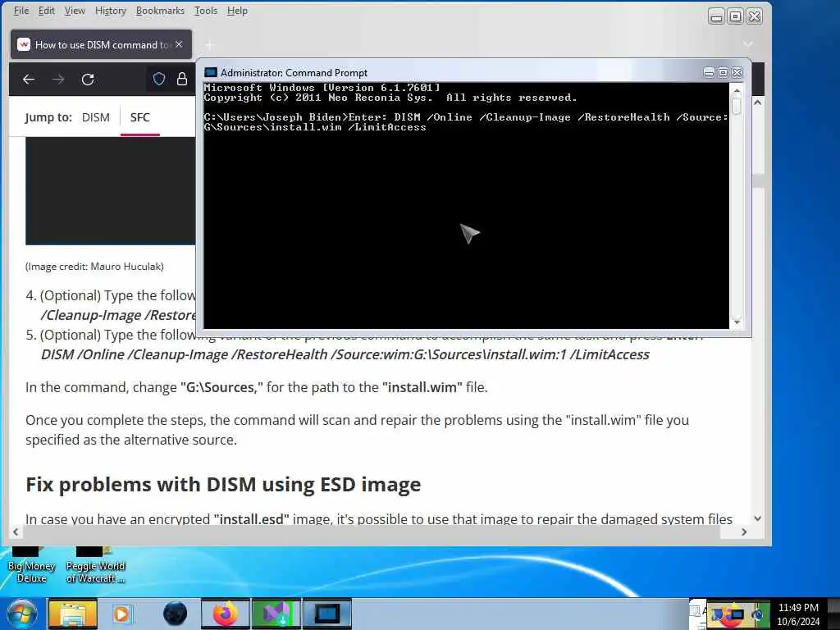Go back using the browser back arrow
This screenshot has width=840, height=630.
pos(29,80)
